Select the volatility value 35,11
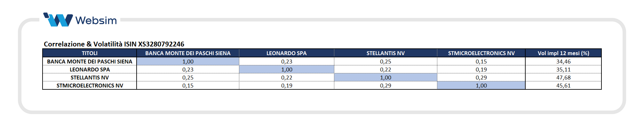Screen dimensions: 644x132 (563, 70)
